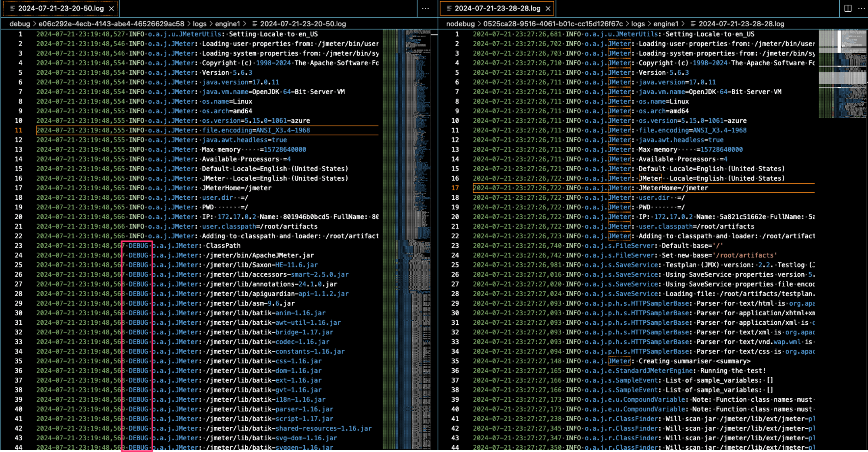Open the e06c292e-4ecb-4143 breadcrumb folder
Viewport: 868px width, 452px height.
[x=112, y=24]
